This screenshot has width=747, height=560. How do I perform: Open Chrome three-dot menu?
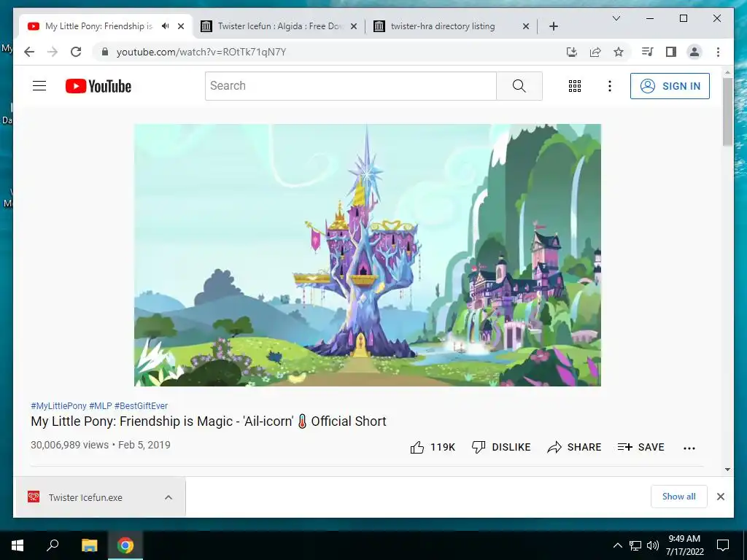(x=718, y=52)
